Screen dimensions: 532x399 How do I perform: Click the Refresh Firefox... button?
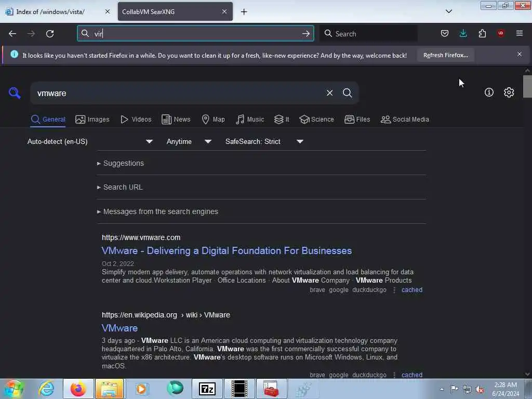coord(445,55)
